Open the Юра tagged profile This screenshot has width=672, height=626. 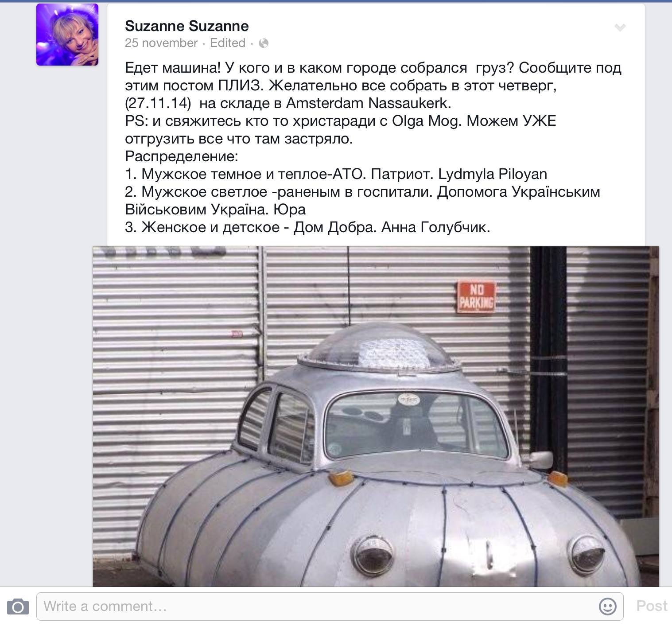(x=289, y=210)
